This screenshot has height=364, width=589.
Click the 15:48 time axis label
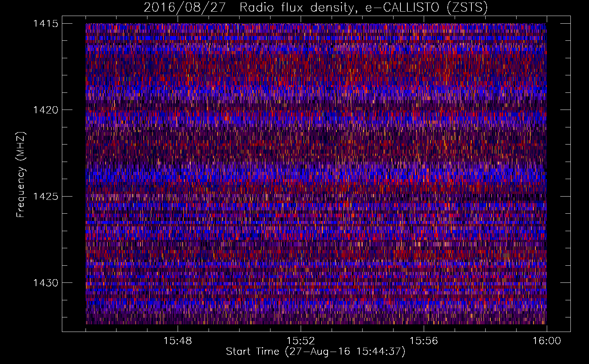click(x=178, y=341)
